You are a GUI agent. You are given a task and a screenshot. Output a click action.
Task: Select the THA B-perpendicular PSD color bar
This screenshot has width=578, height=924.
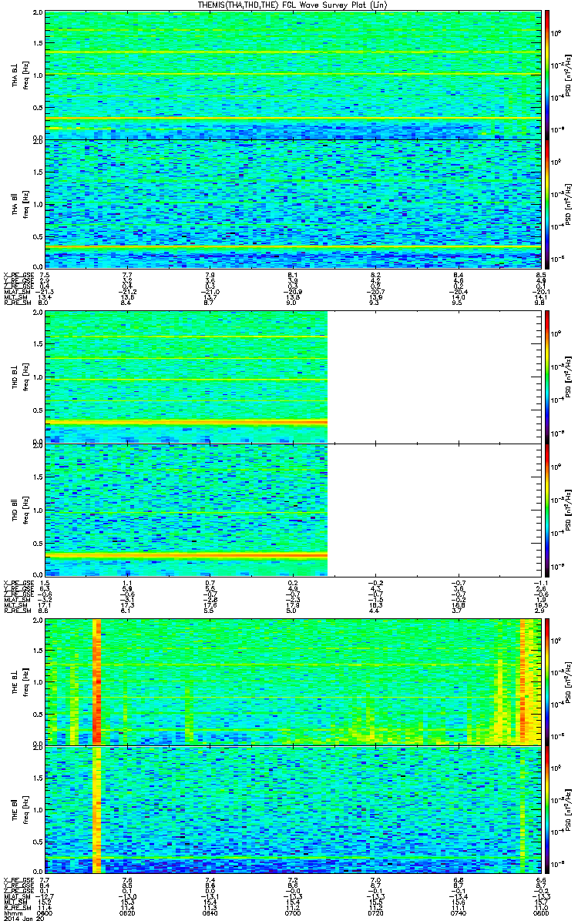[546, 75]
